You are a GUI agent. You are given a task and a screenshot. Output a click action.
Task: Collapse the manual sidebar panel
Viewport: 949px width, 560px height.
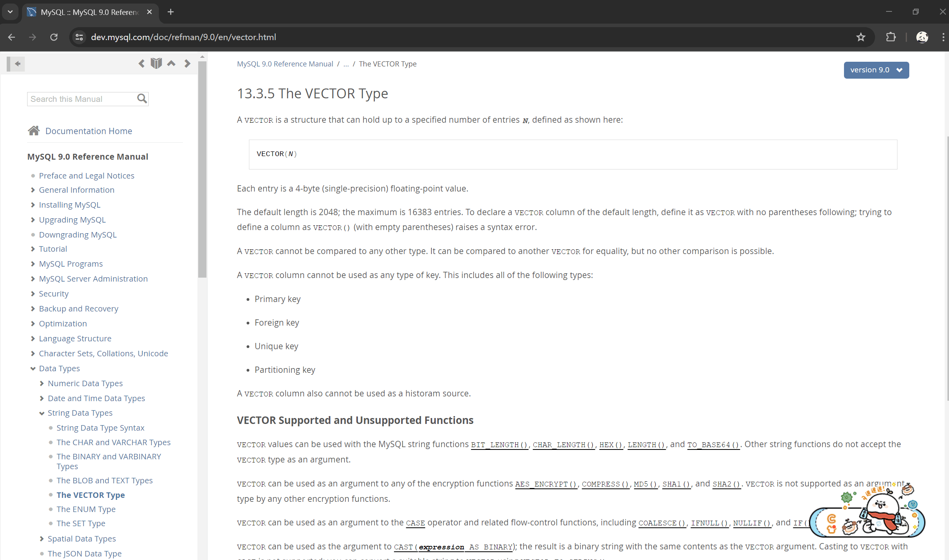point(16,64)
